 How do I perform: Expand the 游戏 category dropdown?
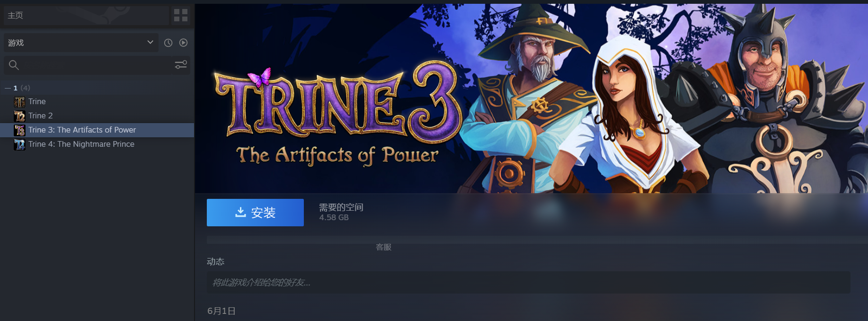tap(81, 43)
